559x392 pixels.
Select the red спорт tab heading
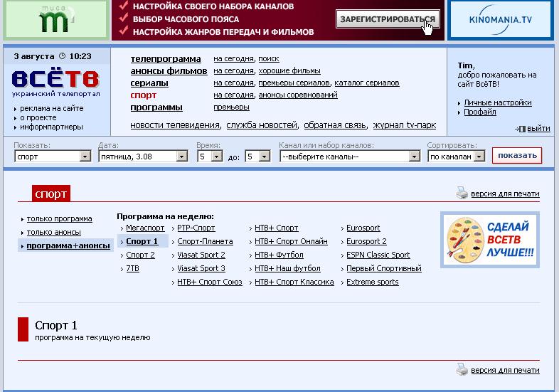tap(51, 194)
